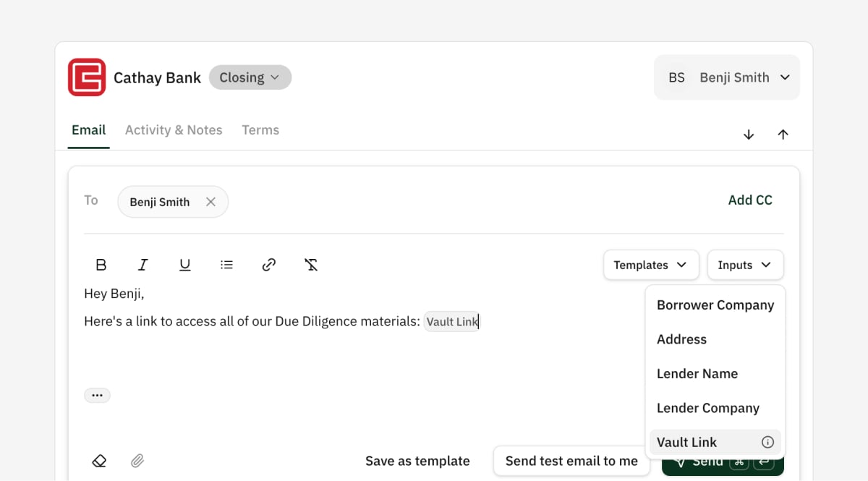868x481 pixels.
Task: Open the Terms tab
Action: [260, 130]
